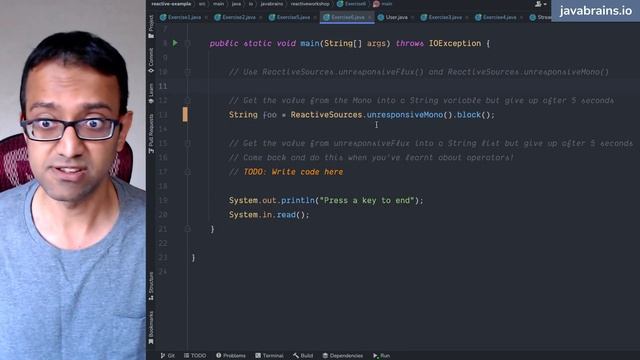The height and width of the screenshot is (360, 640).
Task: Click the "Press a key to end" string
Action: tap(367, 200)
